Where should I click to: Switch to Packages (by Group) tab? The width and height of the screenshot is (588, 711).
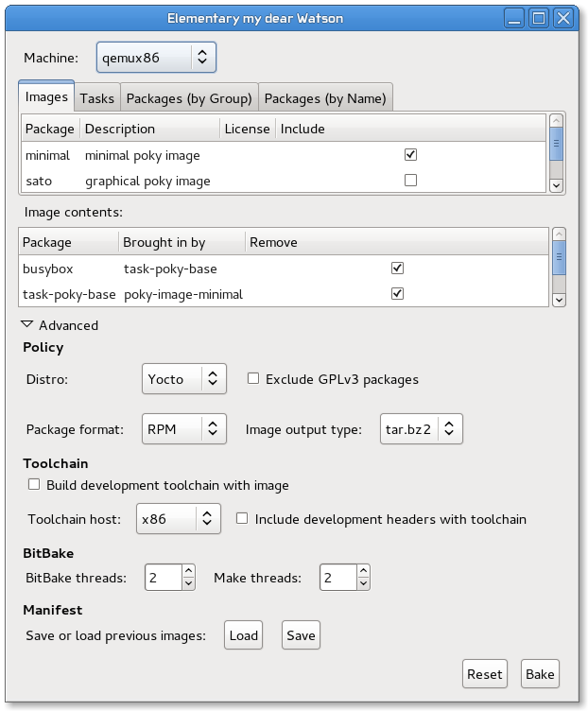[189, 98]
